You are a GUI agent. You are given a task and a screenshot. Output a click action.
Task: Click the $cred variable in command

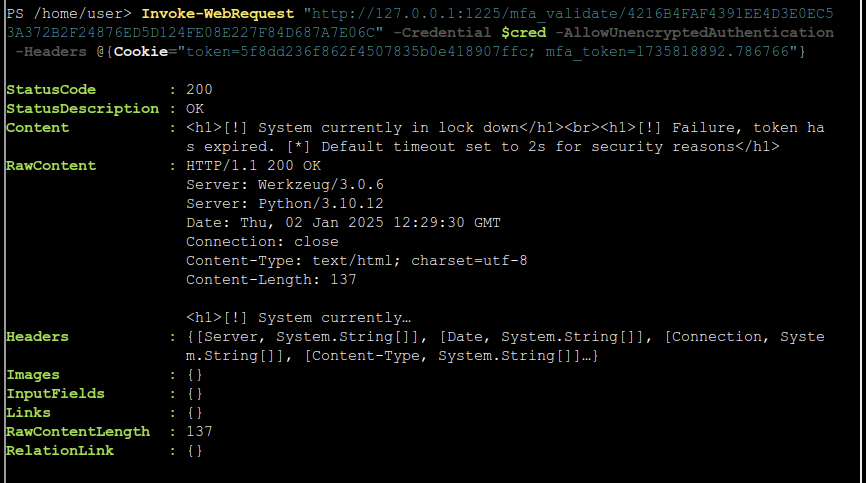pos(524,33)
